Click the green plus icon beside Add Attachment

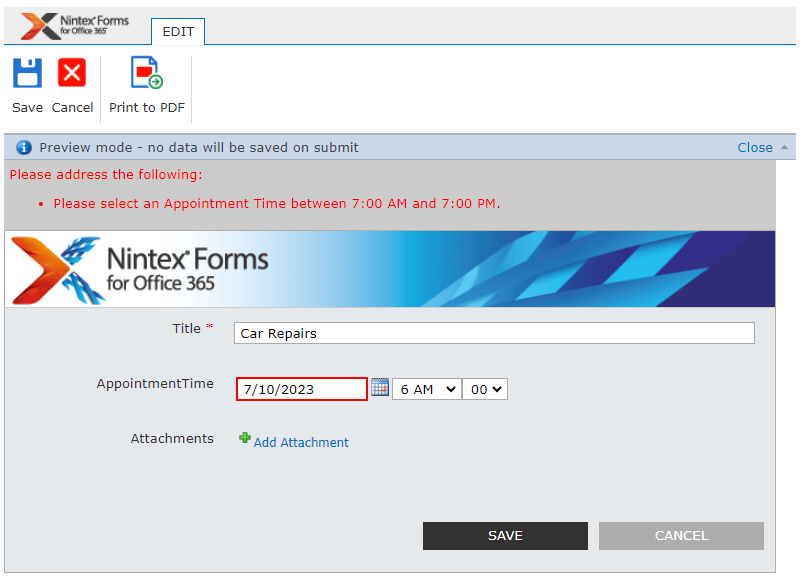(245, 438)
